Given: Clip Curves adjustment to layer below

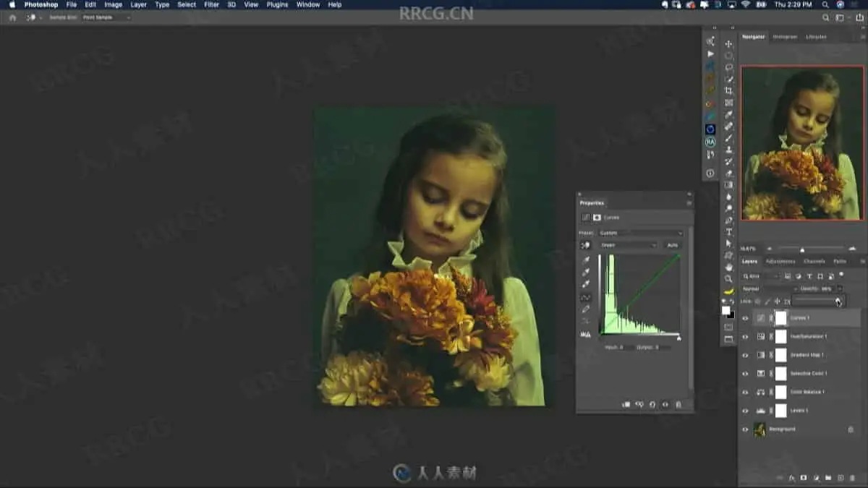Looking at the screenshot, I should tap(626, 405).
